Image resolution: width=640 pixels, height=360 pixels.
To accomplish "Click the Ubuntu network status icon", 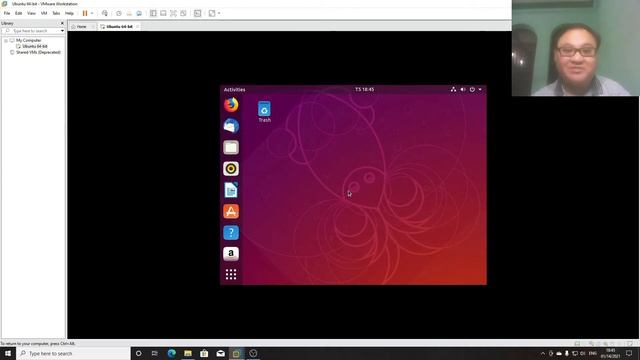I will click(x=453, y=89).
